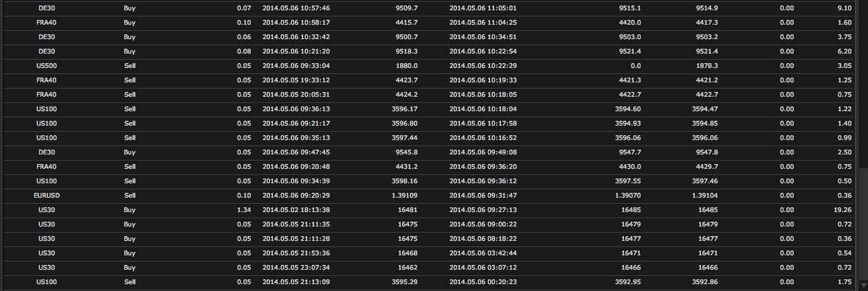The height and width of the screenshot is (291, 868).
Task: Select open time 2014.05.06 10:58:17
Action: 296,23
